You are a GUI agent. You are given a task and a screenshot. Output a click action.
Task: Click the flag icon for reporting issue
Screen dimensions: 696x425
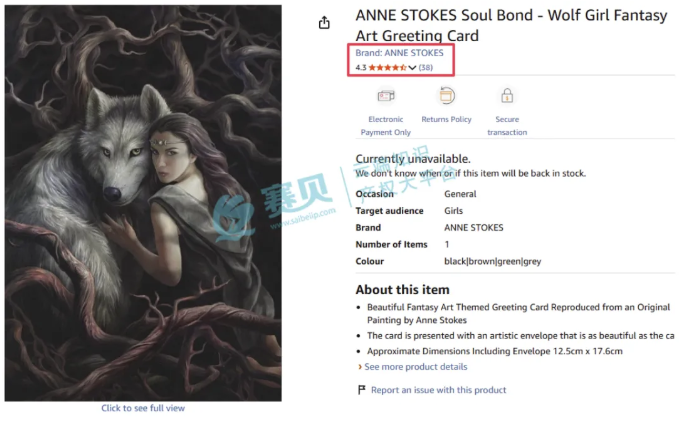[362, 389]
